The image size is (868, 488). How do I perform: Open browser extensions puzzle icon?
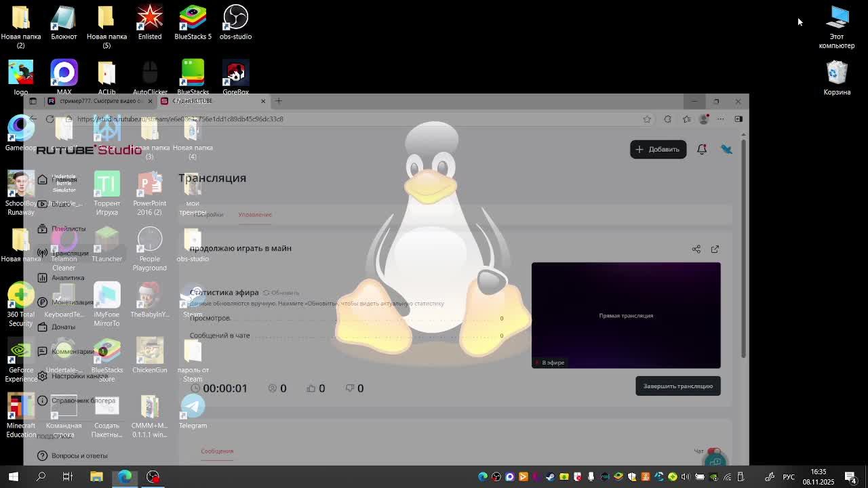click(667, 119)
